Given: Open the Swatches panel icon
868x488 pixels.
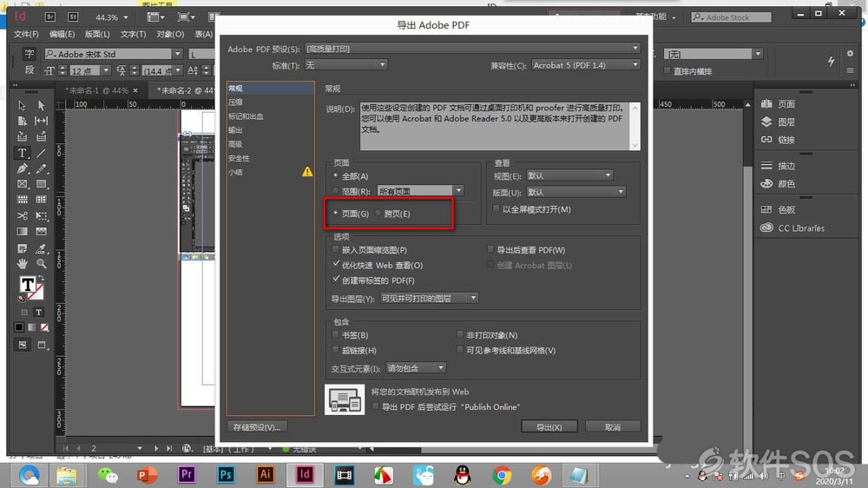Looking at the screenshot, I should [x=766, y=209].
